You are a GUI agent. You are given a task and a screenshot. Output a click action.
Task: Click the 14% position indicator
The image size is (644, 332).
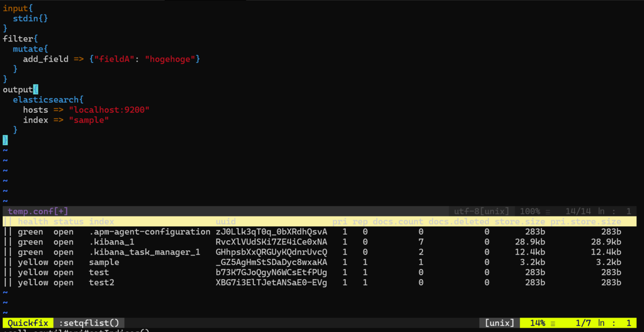538,323
